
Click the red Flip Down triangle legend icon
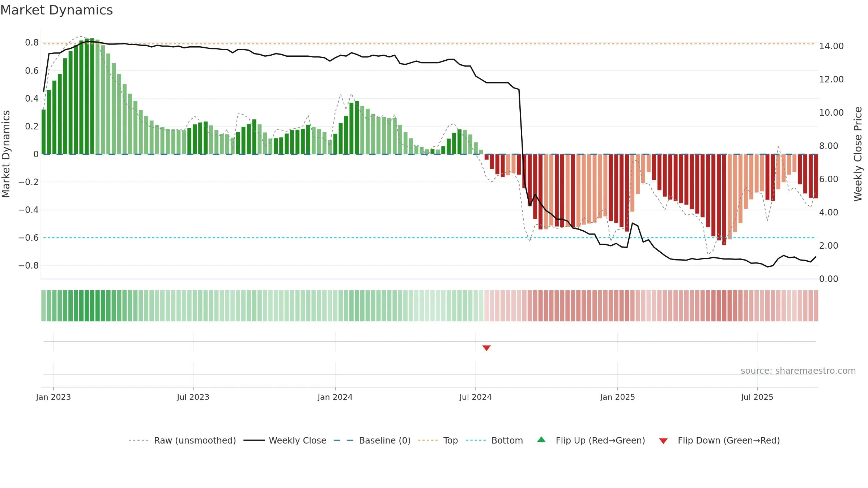point(663,441)
